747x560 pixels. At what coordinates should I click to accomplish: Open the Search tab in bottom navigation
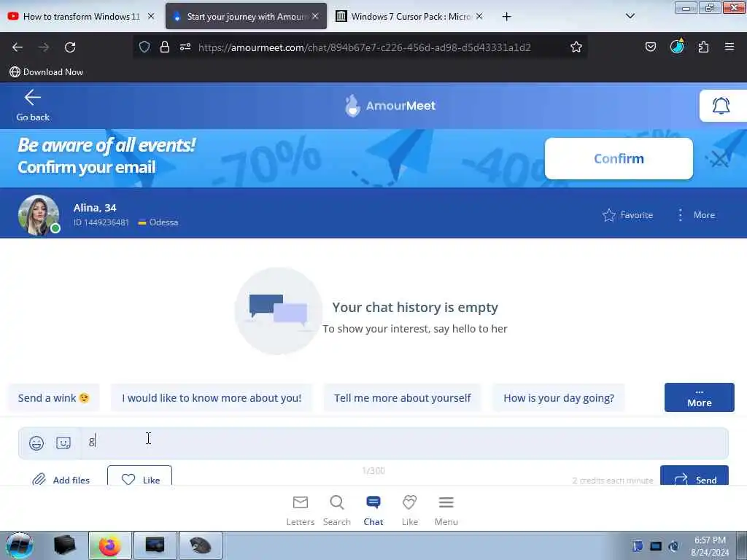[x=337, y=510]
